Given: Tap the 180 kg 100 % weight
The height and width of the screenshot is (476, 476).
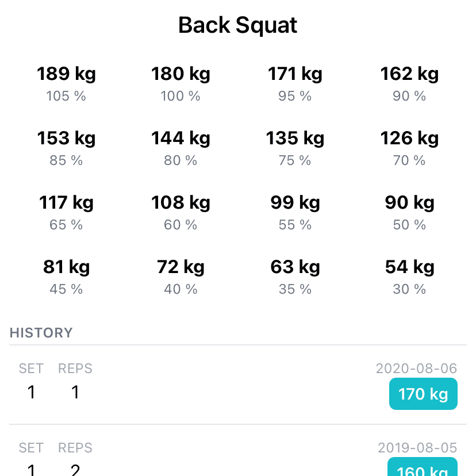Looking at the screenshot, I should 181,83.
